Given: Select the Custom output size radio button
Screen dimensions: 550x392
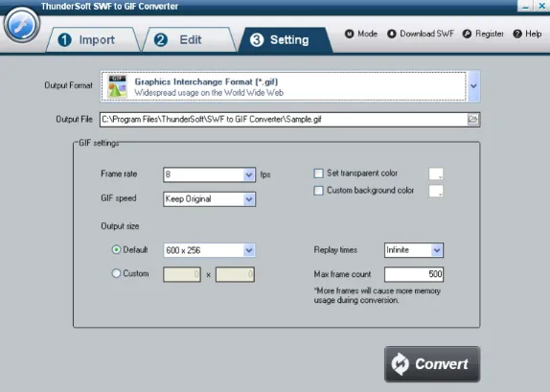Looking at the screenshot, I should pos(116,273).
